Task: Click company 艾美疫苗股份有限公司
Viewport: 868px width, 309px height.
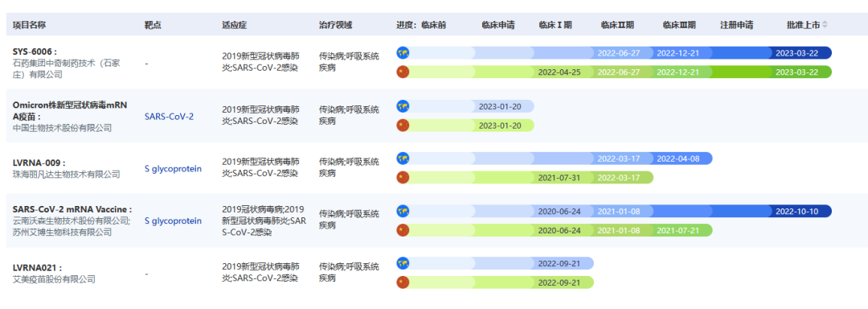Action: [x=54, y=279]
